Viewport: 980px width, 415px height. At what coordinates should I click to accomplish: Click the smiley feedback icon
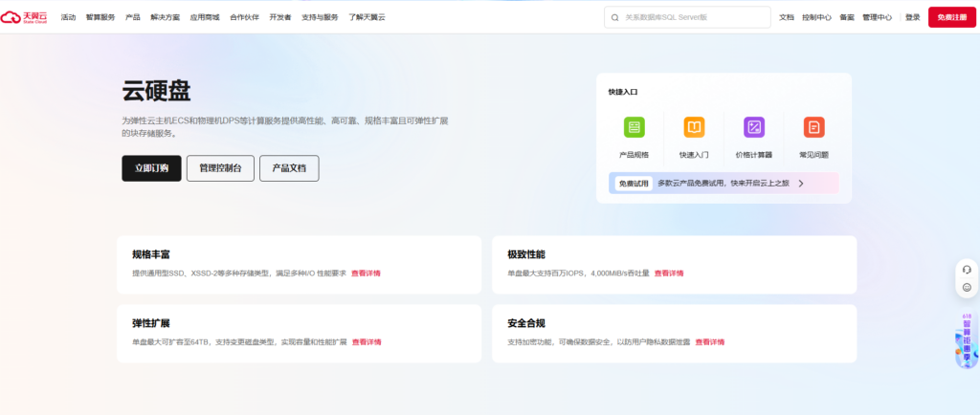point(967,288)
